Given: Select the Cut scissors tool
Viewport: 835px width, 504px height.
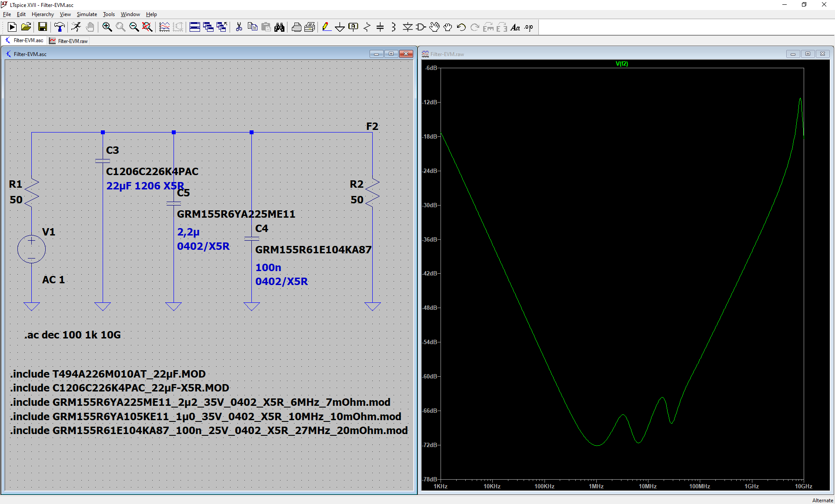Looking at the screenshot, I should [239, 27].
